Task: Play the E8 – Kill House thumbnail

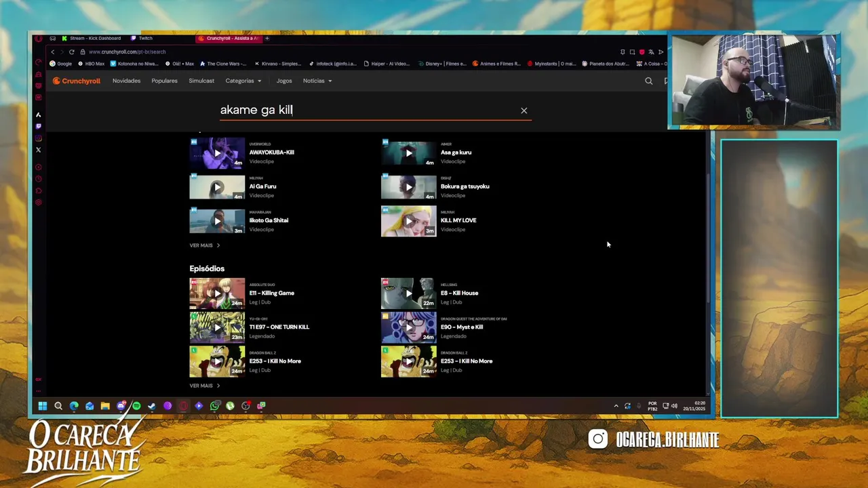Action: tap(408, 293)
